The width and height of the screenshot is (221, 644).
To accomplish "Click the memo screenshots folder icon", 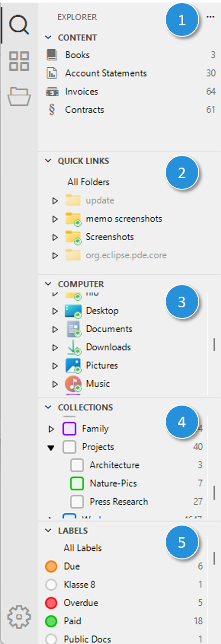I will point(73,219).
